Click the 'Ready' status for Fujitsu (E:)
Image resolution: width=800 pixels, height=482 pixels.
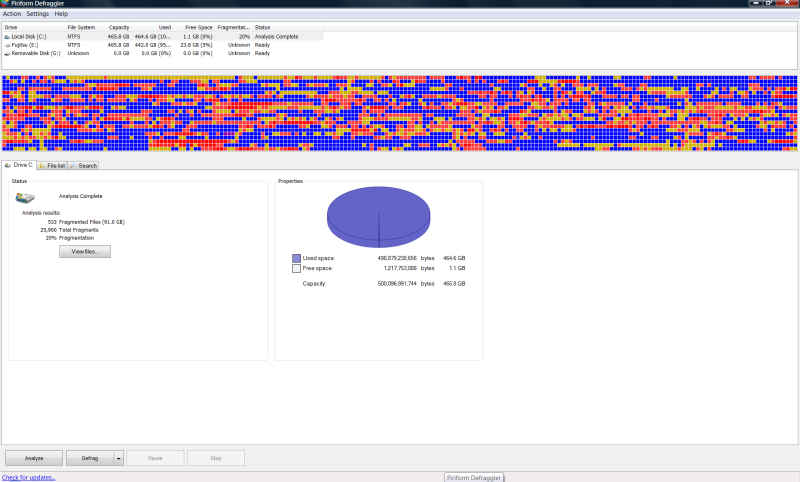[262, 45]
